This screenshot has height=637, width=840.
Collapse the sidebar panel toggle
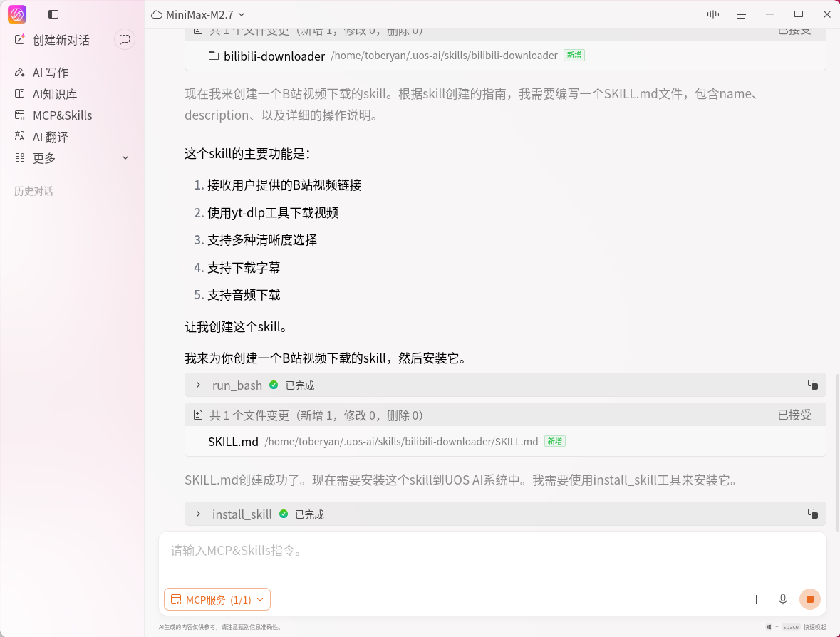(53, 14)
